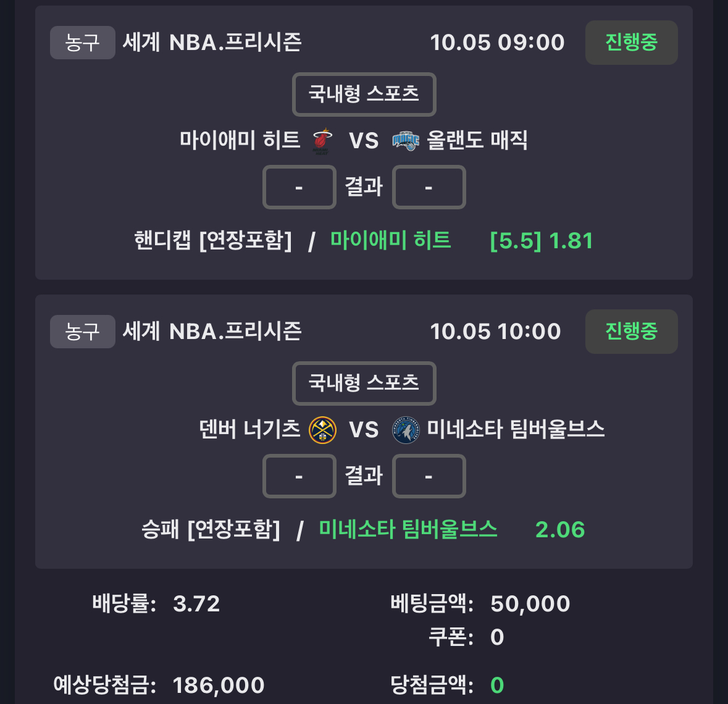728x704 pixels.
Task: Click the Denver Nuggets score result box
Action: (299, 476)
